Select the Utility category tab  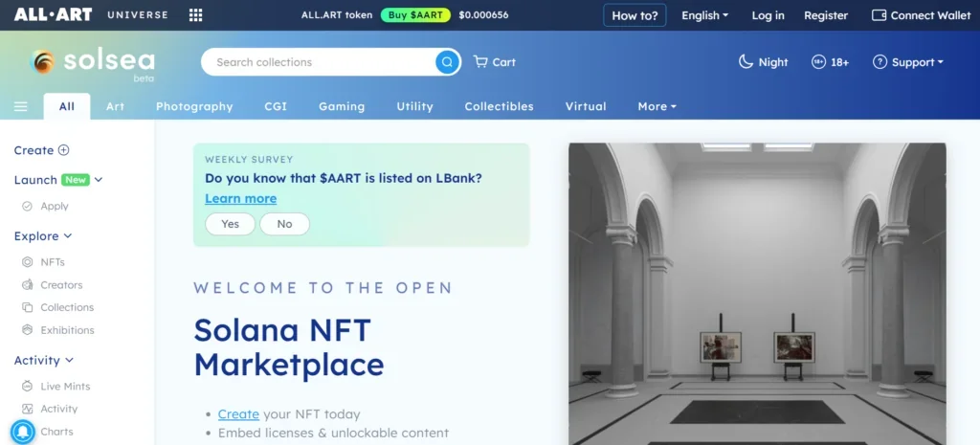click(415, 106)
